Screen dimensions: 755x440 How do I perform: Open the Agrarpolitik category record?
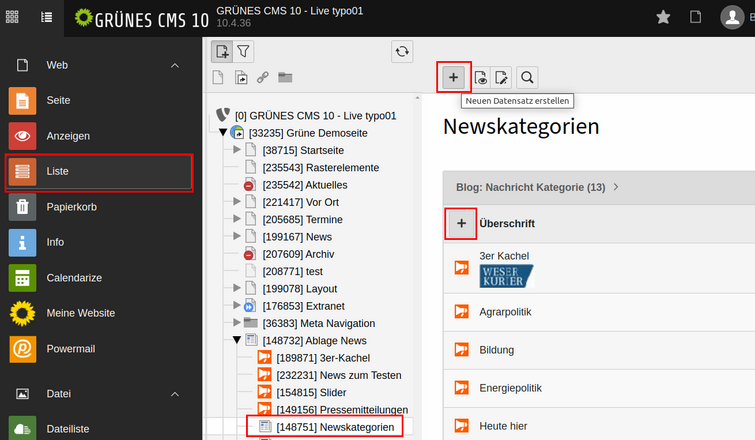pyautogui.click(x=505, y=312)
